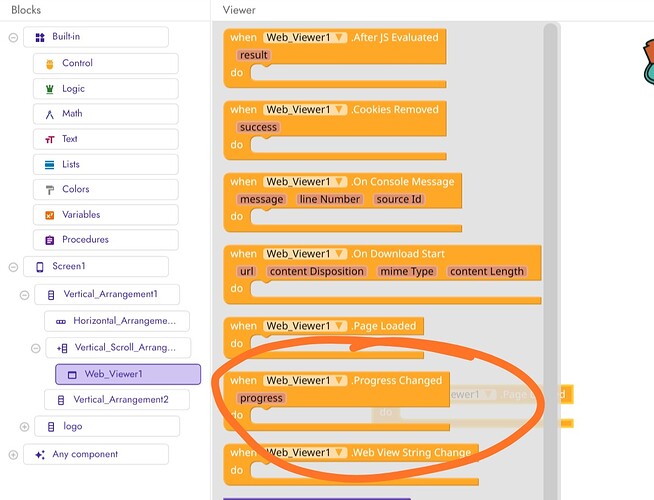
Task: Collapse the Vertical_Scroll_Arrangement node
Action: point(36,348)
